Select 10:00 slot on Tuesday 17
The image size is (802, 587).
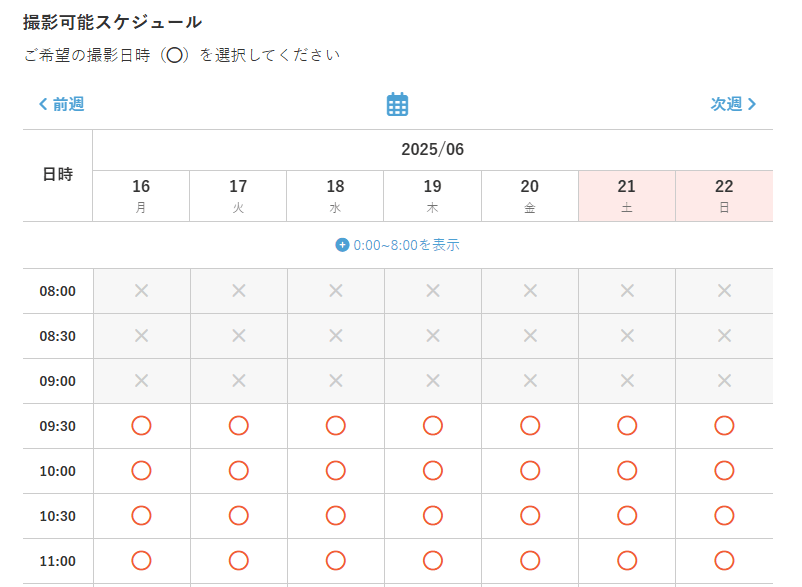click(x=238, y=470)
